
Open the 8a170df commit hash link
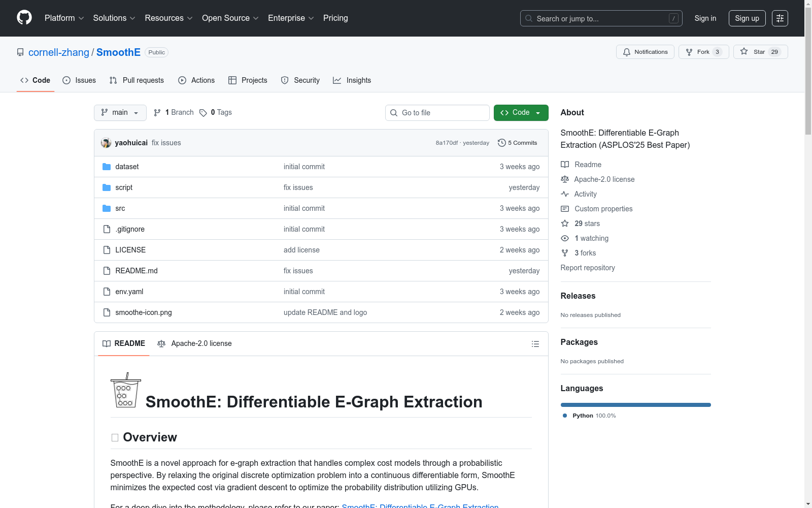click(447, 143)
